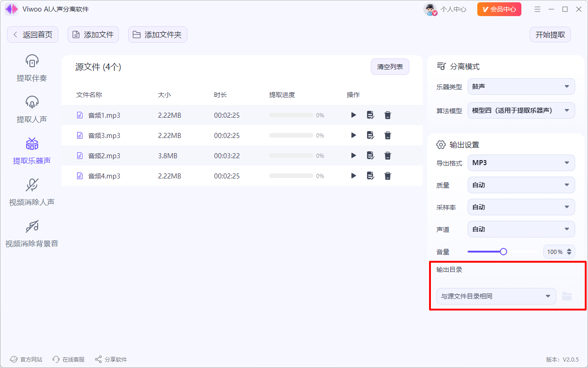Switch to 提取伴奏 mode
The width and height of the screenshot is (588, 368).
point(32,68)
